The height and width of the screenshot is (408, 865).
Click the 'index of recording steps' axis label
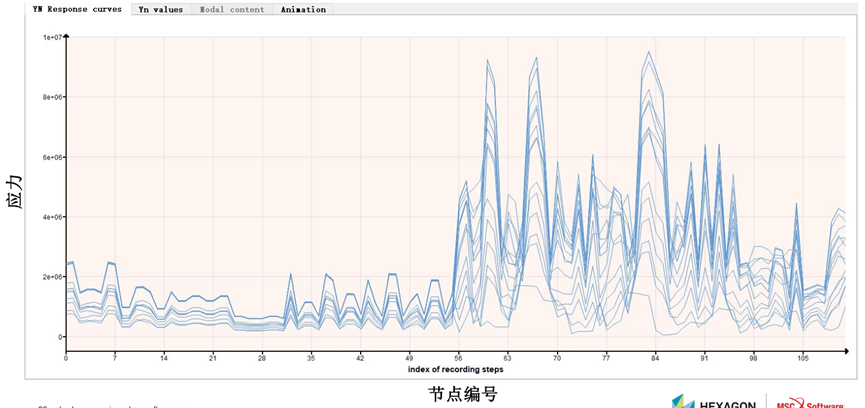(x=456, y=369)
